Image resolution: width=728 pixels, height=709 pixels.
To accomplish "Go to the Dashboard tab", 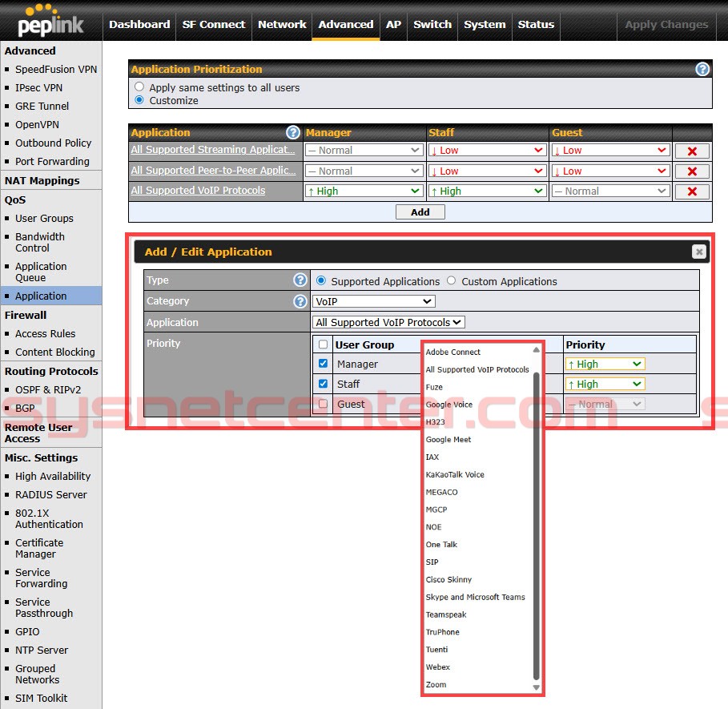I will point(139,24).
